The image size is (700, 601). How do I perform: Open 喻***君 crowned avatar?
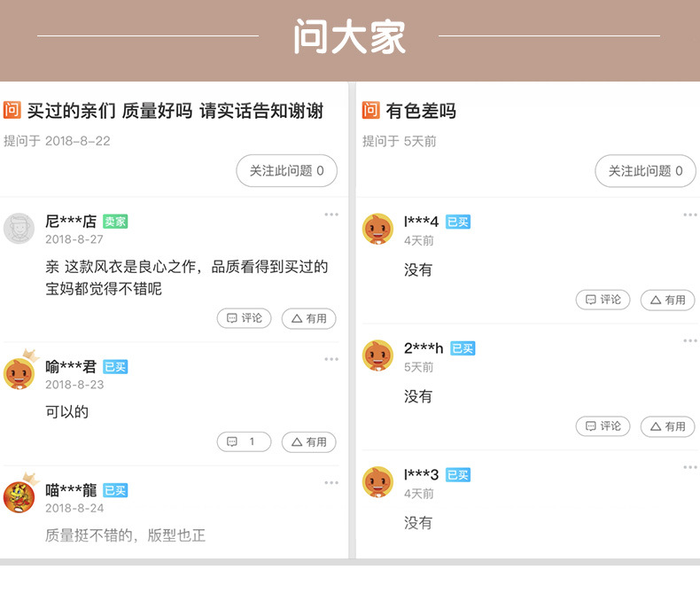(19, 373)
